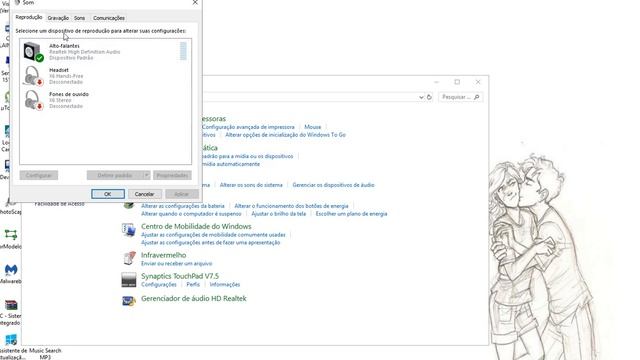The height and width of the screenshot is (360, 640).
Task: Open Synaptics Perfis link
Action: click(193, 284)
